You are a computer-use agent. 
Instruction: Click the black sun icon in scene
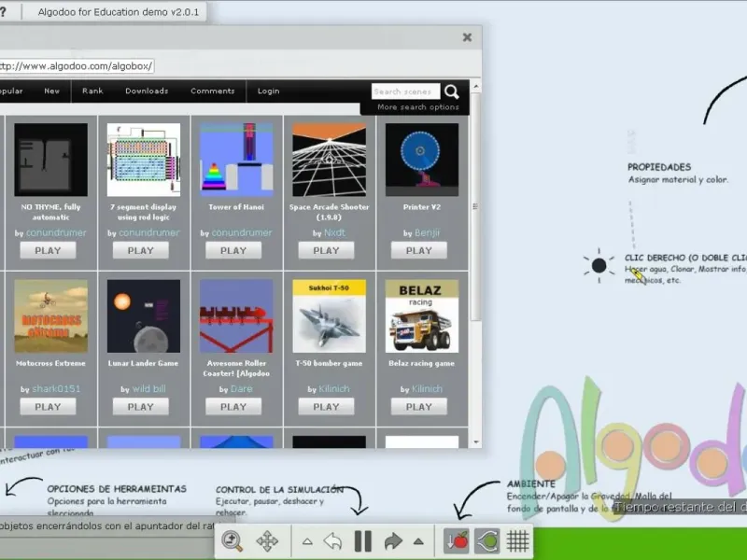pos(599,265)
